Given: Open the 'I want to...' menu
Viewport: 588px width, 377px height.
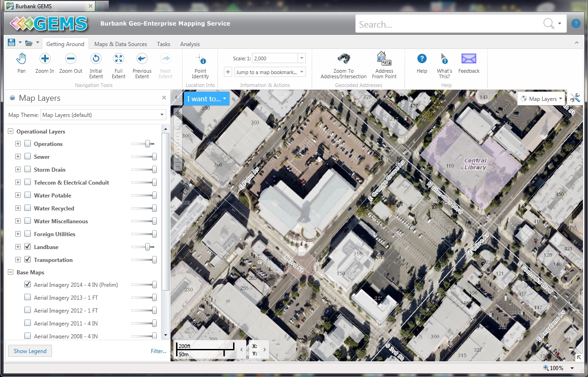Looking at the screenshot, I should 206,99.
